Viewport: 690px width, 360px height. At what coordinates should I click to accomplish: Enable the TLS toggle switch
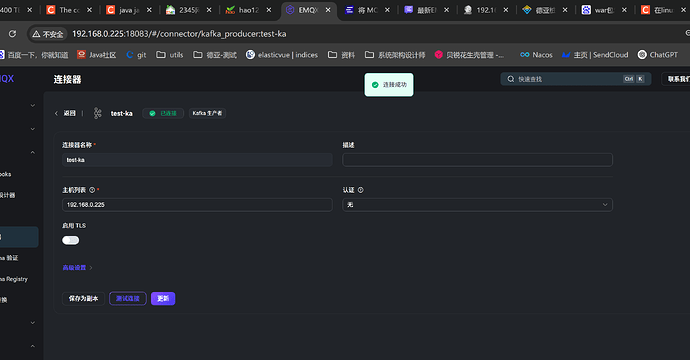70,240
